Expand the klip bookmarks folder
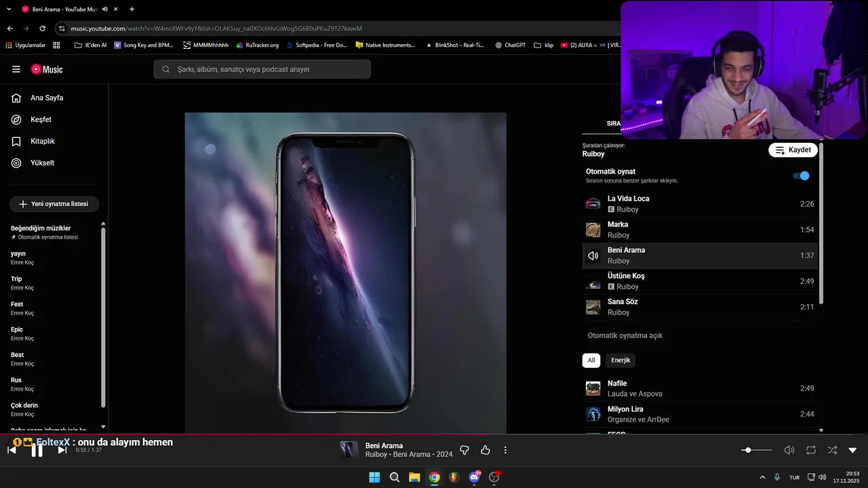Image resolution: width=868 pixels, height=488 pixels. 543,45
